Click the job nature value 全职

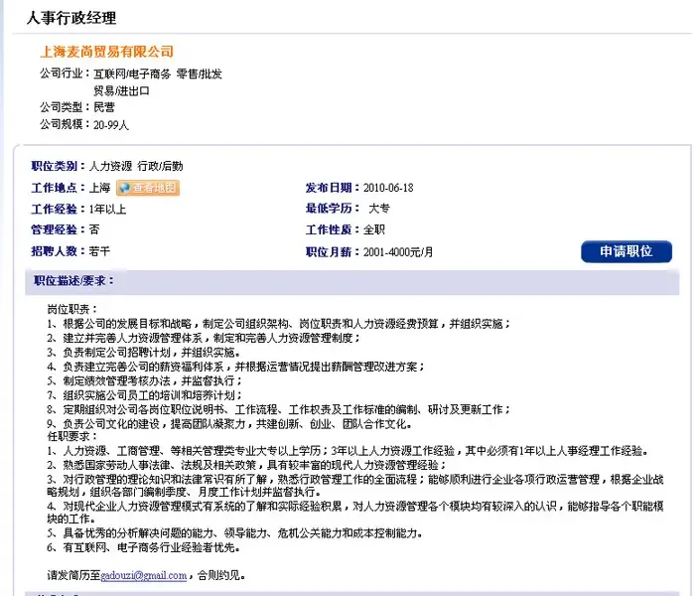click(x=374, y=230)
